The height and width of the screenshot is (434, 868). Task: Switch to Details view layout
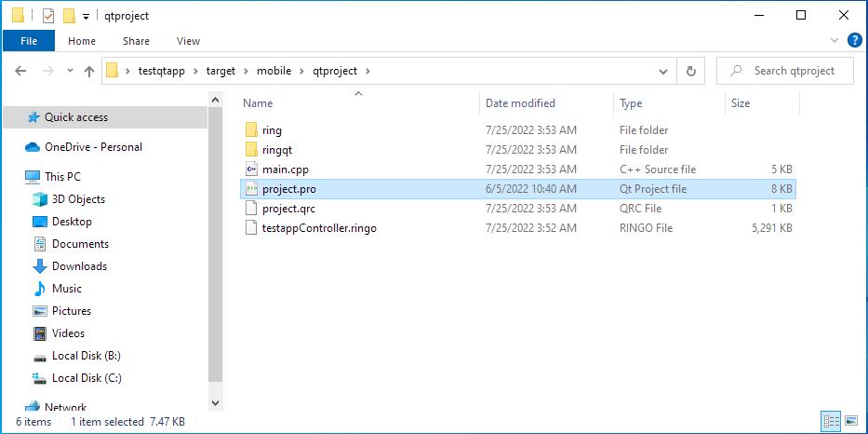tap(832, 422)
